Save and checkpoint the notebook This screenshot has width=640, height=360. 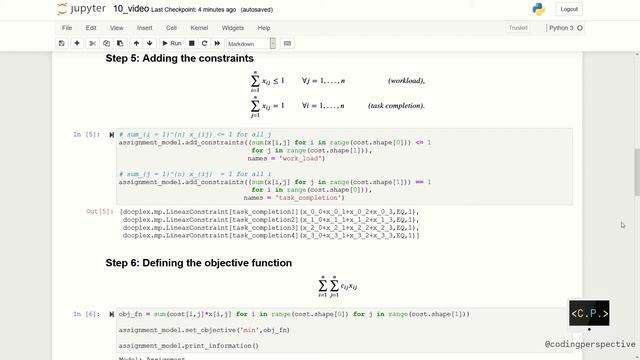[62, 43]
